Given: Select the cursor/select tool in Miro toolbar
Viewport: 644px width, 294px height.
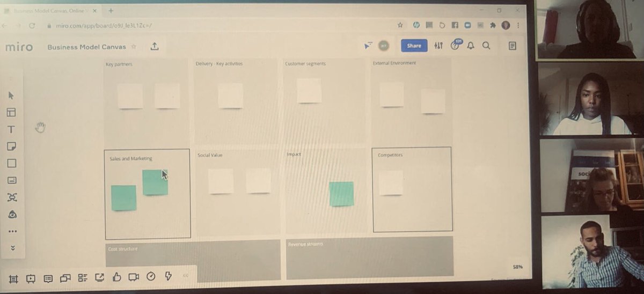Looking at the screenshot, I should click(11, 95).
